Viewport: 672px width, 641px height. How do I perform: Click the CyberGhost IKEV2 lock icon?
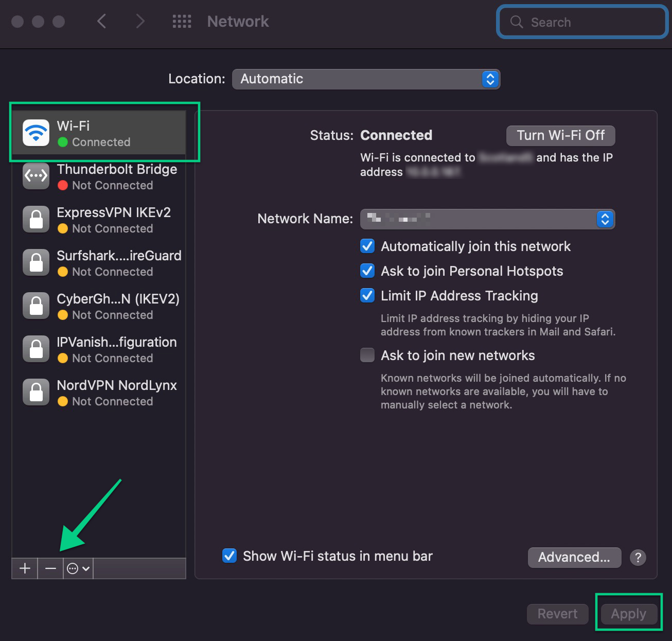click(36, 306)
